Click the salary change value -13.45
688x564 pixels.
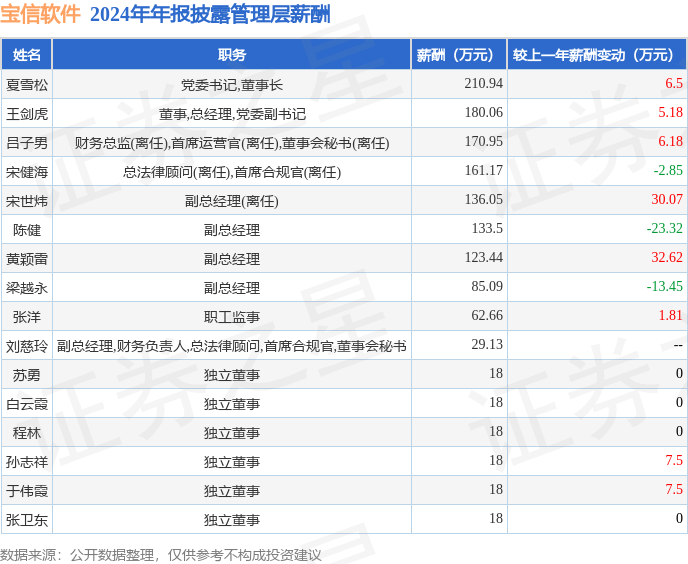pos(665,286)
